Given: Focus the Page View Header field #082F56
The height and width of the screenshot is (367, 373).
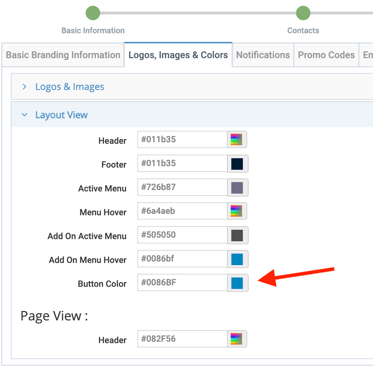Looking at the screenshot, I should tap(182, 339).
